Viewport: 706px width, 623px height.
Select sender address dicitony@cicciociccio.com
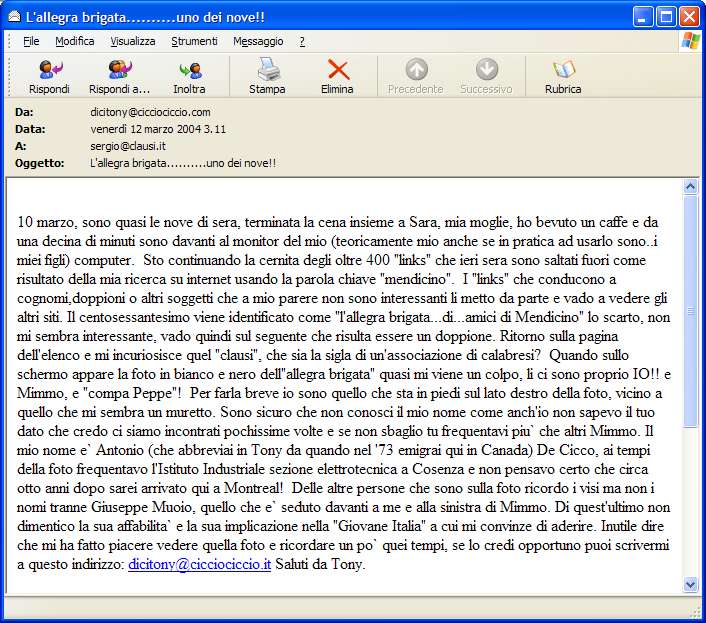click(x=150, y=112)
